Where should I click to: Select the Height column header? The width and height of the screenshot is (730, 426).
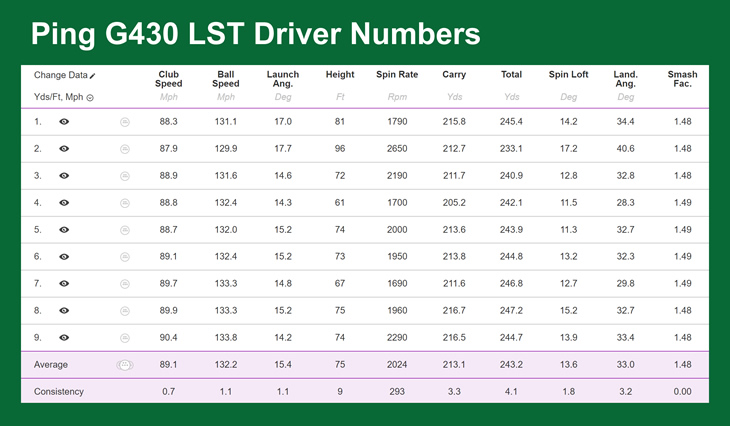[x=340, y=74]
